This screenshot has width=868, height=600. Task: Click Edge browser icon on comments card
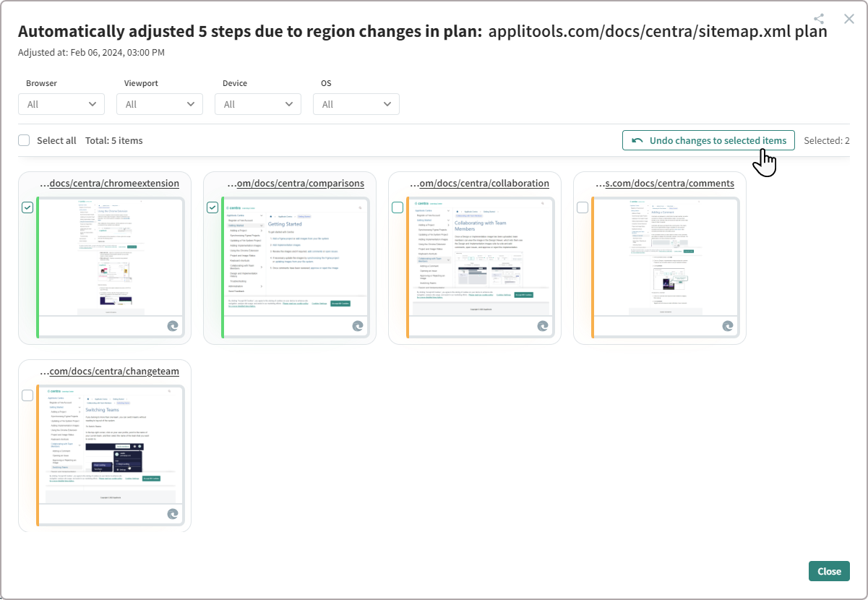(x=728, y=326)
